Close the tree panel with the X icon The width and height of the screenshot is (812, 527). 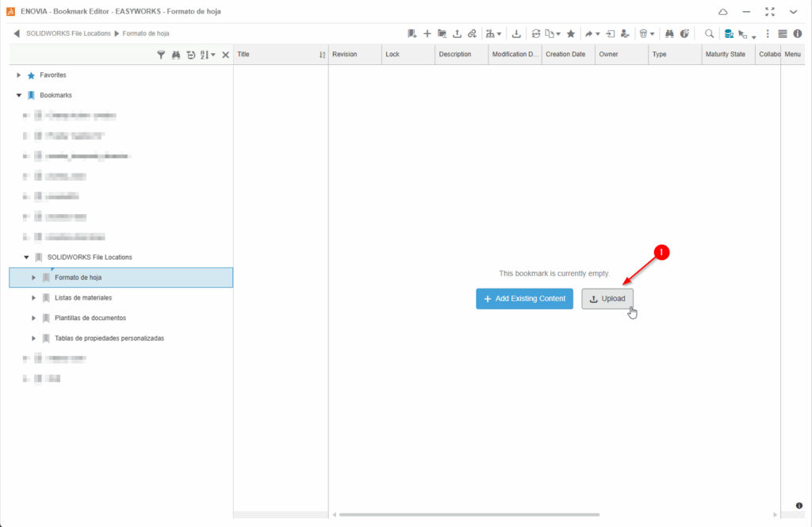[225, 55]
